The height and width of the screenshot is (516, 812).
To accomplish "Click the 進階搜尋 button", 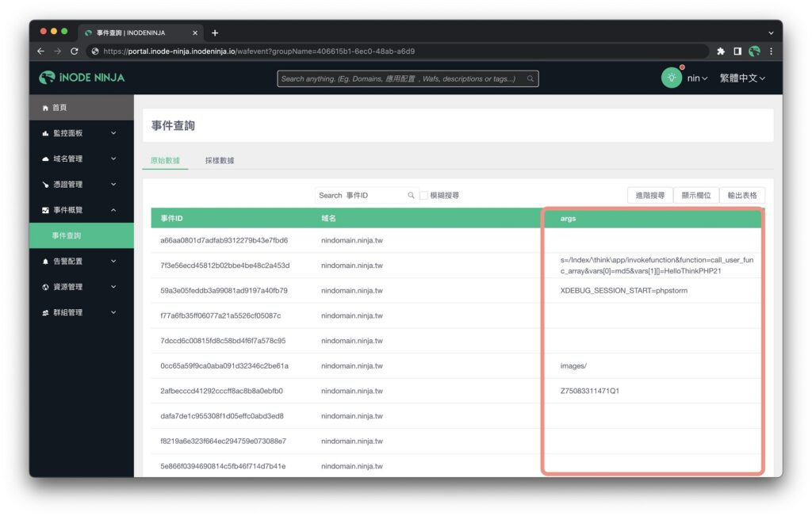I will (649, 195).
